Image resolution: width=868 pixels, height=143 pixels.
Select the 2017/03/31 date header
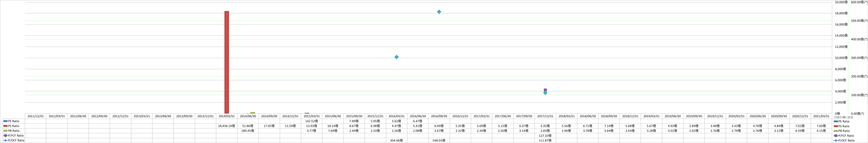(482, 116)
